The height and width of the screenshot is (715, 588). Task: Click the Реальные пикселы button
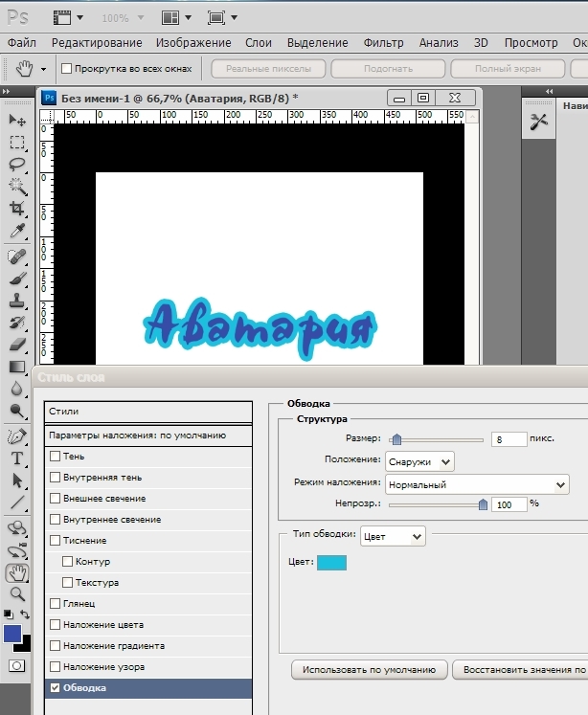pos(268,68)
